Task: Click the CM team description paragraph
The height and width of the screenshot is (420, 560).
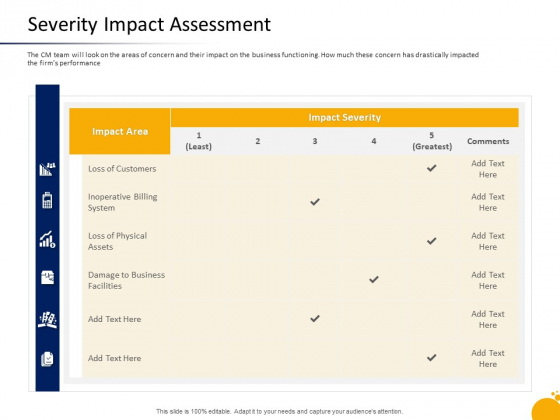Action: (253, 59)
